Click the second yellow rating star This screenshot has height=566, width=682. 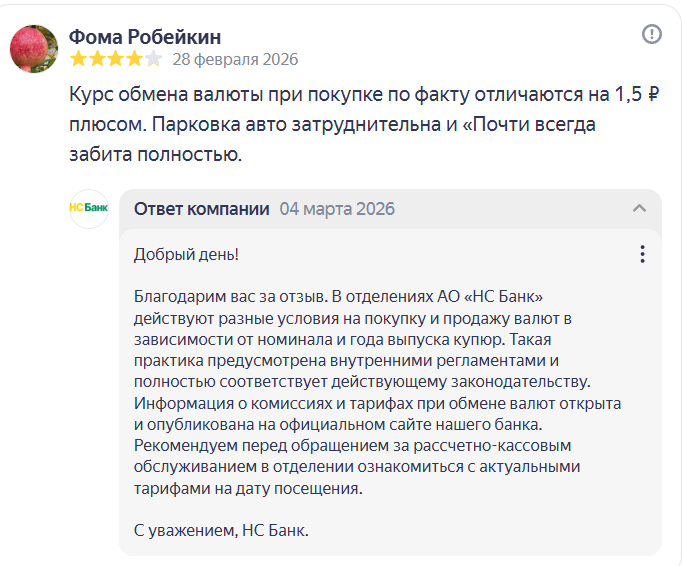97,59
